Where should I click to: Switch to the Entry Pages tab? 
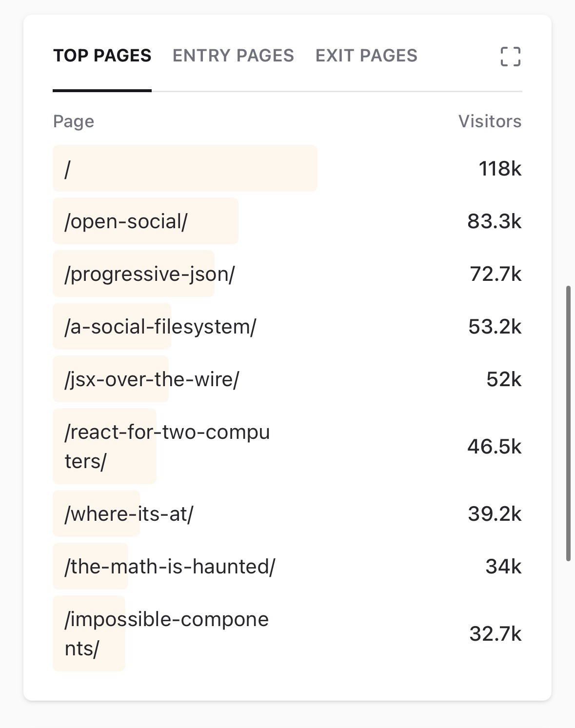(x=233, y=56)
